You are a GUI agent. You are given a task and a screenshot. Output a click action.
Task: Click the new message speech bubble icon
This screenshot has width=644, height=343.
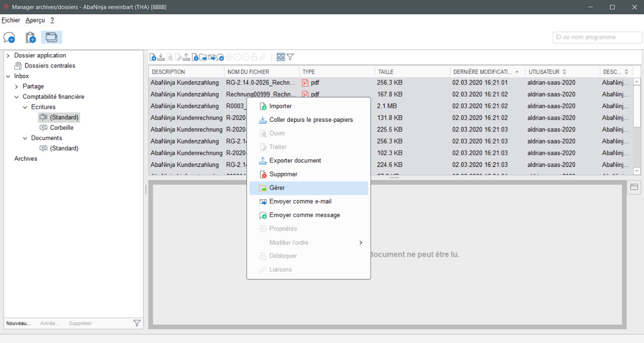9,38
